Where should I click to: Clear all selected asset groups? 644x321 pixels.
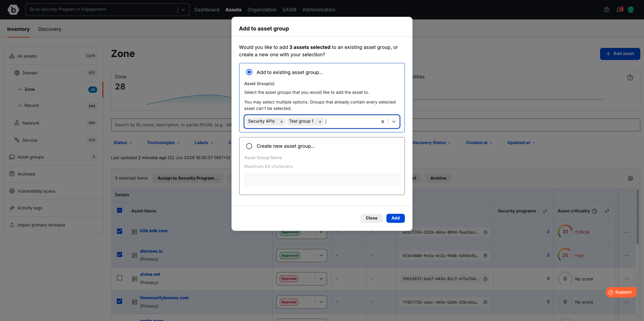[382, 122]
